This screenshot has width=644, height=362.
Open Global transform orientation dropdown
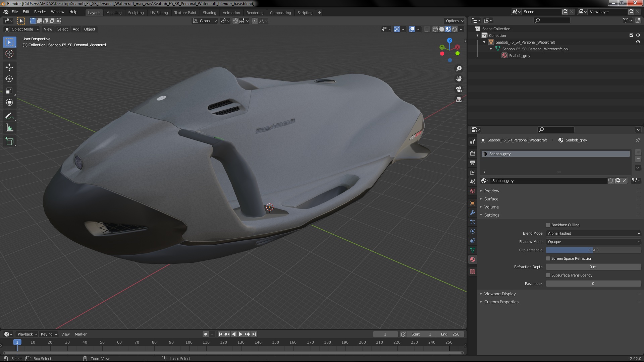point(205,21)
